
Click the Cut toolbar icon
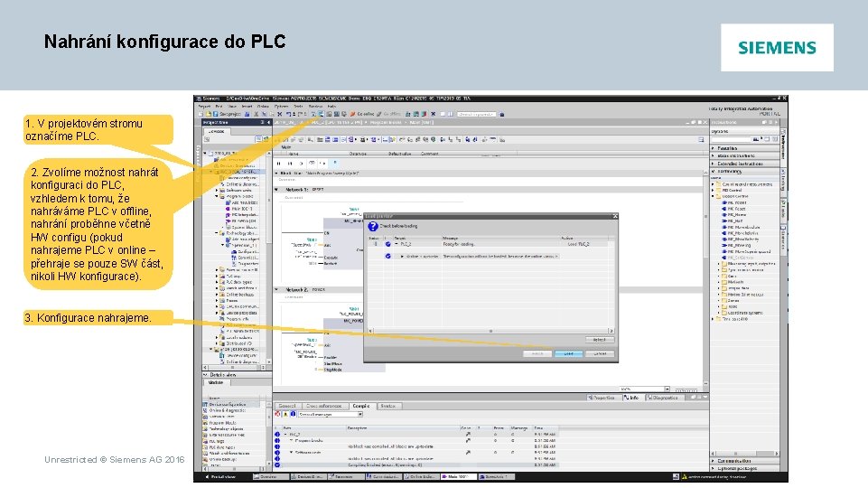click(x=257, y=114)
